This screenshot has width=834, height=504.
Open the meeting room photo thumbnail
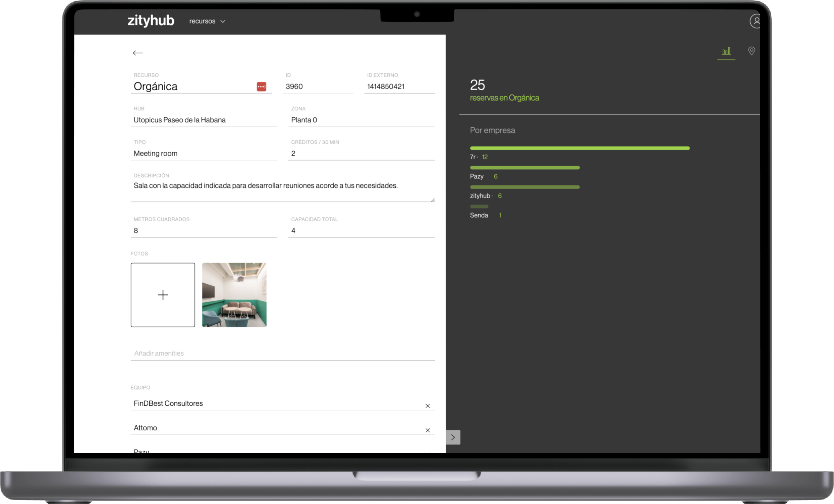[x=234, y=295]
